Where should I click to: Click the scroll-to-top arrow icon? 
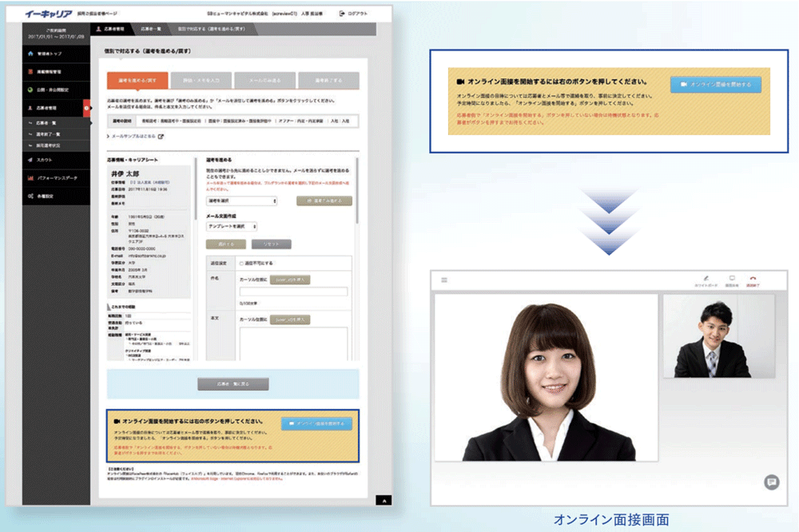pos(385,500)
